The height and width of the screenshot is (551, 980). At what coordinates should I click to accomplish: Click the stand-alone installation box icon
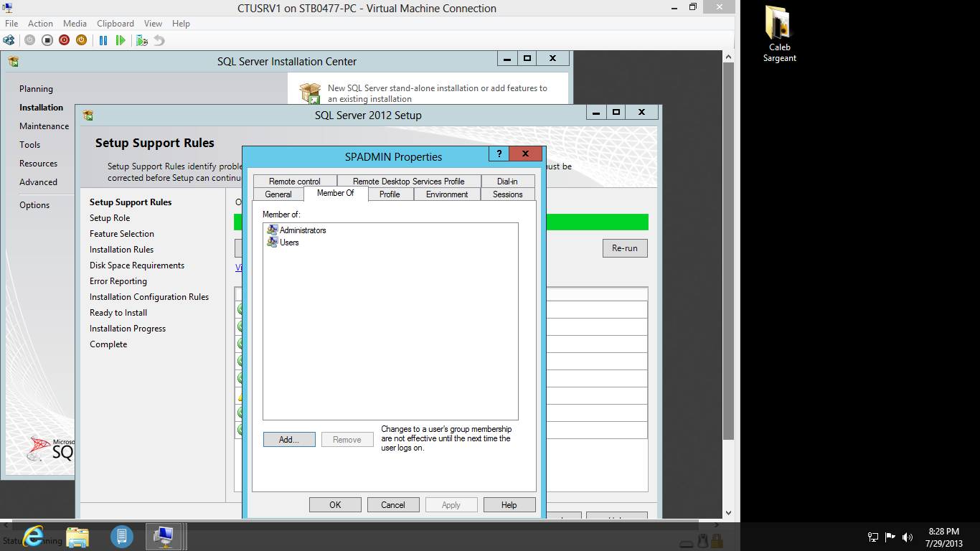point(311,93)
